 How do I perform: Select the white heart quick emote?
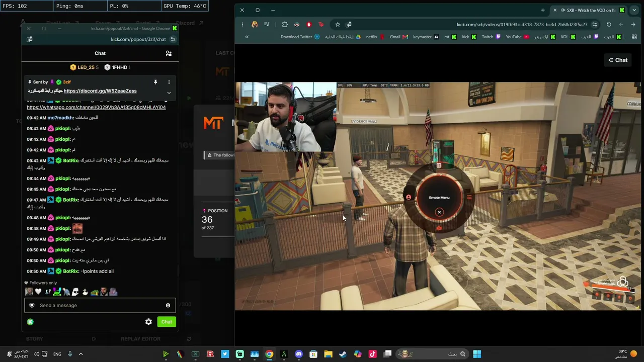pos(38,292)
